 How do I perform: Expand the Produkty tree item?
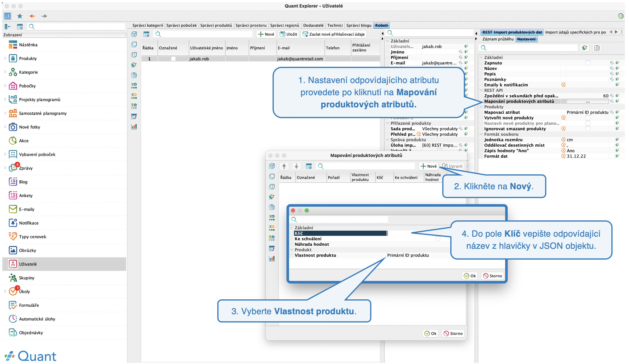(x=5, y=58)
